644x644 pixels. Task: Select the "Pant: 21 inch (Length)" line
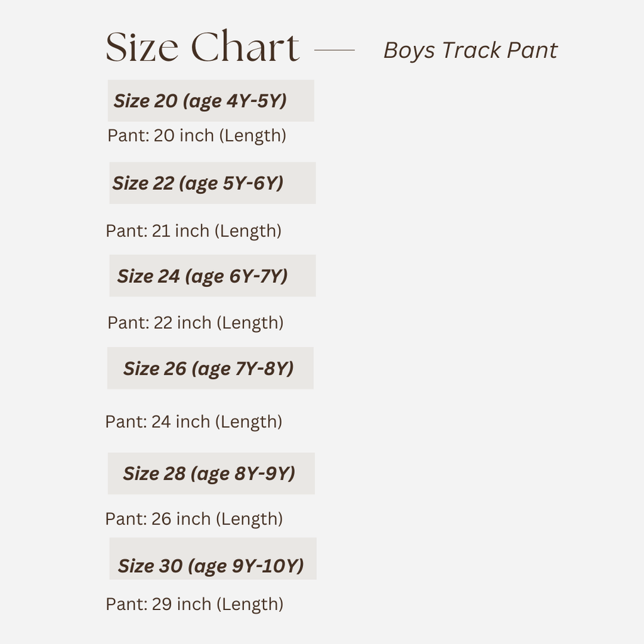(x=193, y=231)
